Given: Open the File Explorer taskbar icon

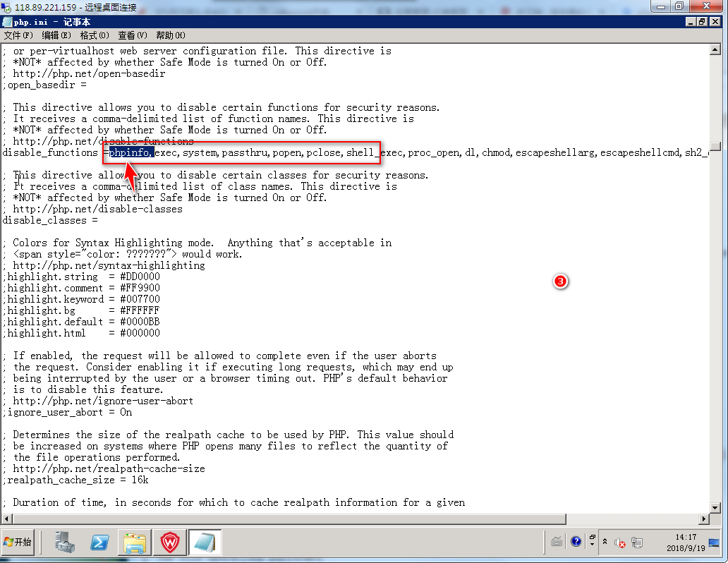Looking at the screenshot, I should click(135, 543).
